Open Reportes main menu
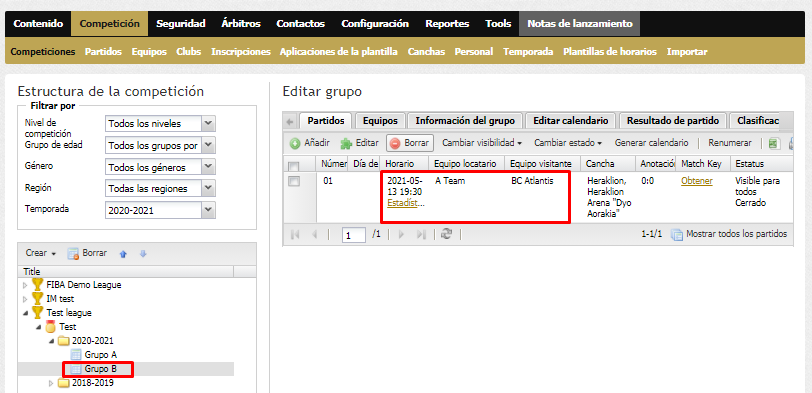Image resolution: width=812 pixels, height=393 pixels. [x=447, y=23]
